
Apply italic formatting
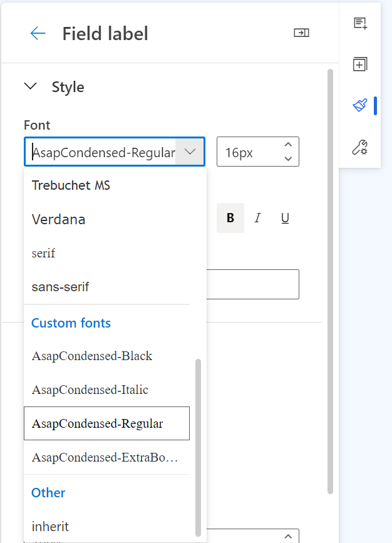[257, 218]
